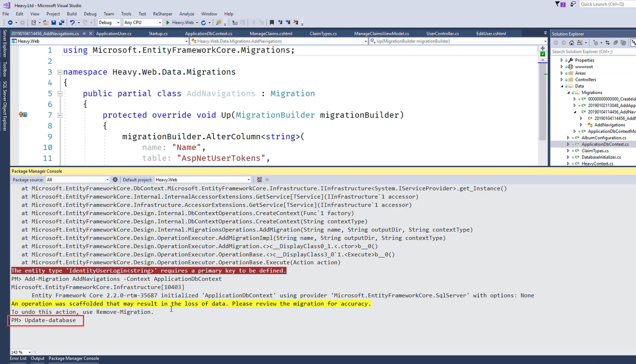Expand the AlbumConfiguration.cs node
636x364 pixels.
(x=568, y=138)
